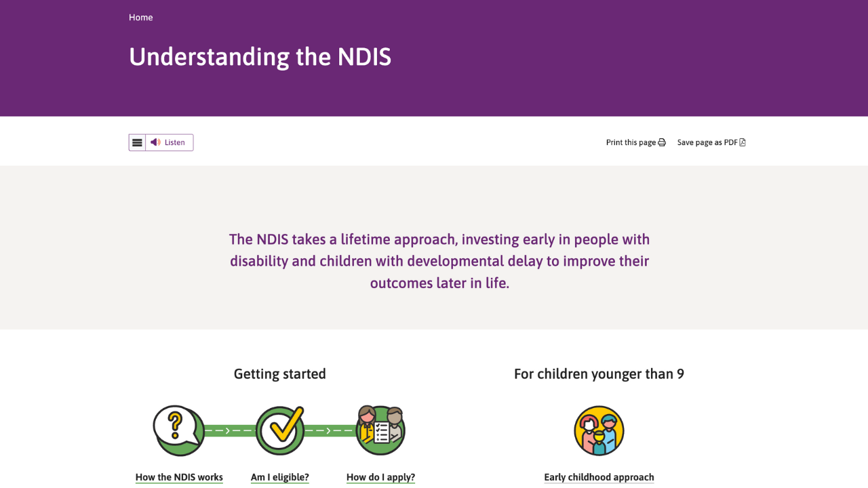The width and height of the screenshot is (868, 488).
Task: Open the Am I eligible? link
Action: (279, 477)
